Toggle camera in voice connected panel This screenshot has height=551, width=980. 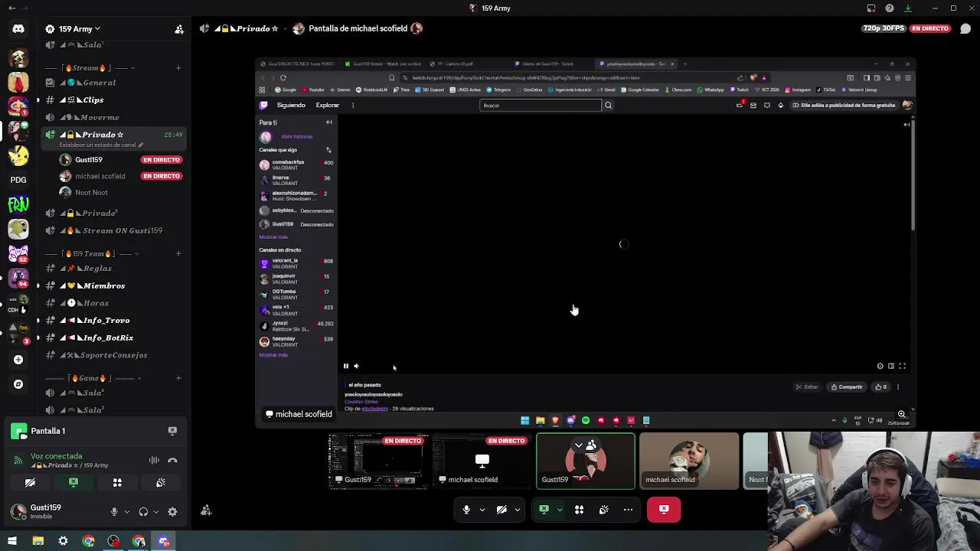click(30, 483)
